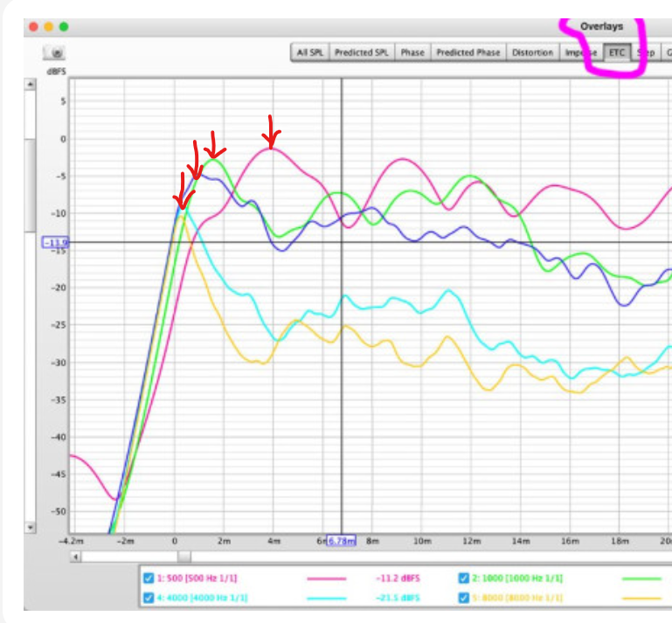Viewport: 672px width, 623px height.
Task: Toggle the 1000 Hz trace checkbox
Action: point(463,578)
